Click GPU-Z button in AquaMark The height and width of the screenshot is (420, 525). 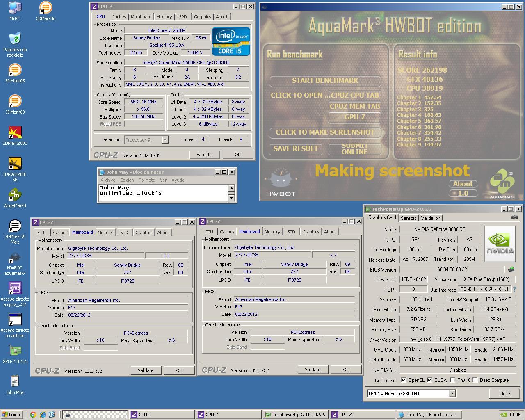355,117
